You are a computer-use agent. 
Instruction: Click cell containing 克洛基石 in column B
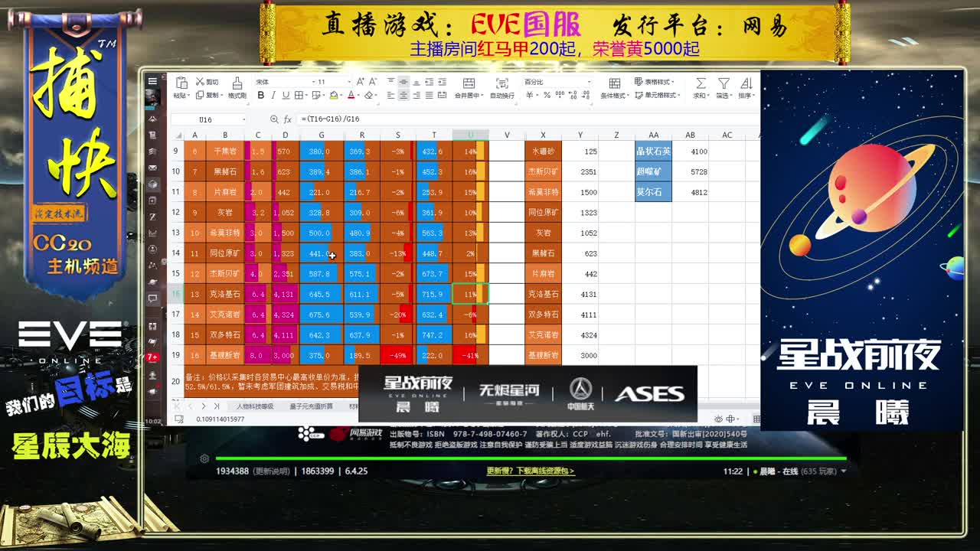point(224,294)
